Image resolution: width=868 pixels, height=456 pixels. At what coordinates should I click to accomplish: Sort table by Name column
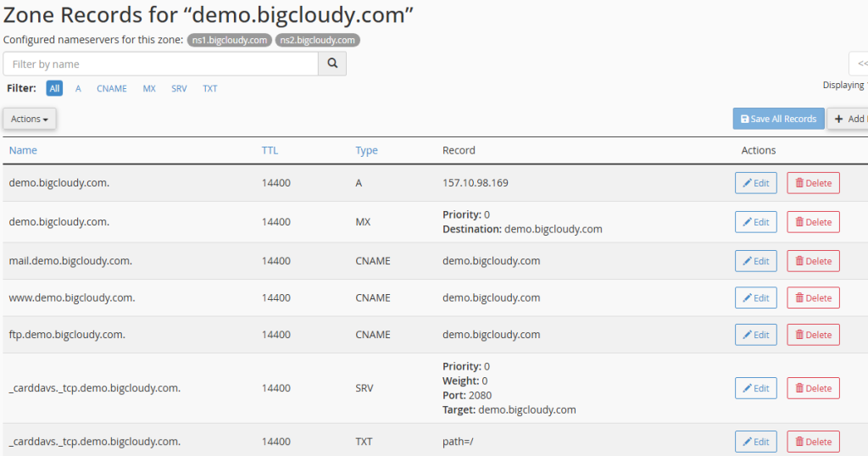coord(23,150)
